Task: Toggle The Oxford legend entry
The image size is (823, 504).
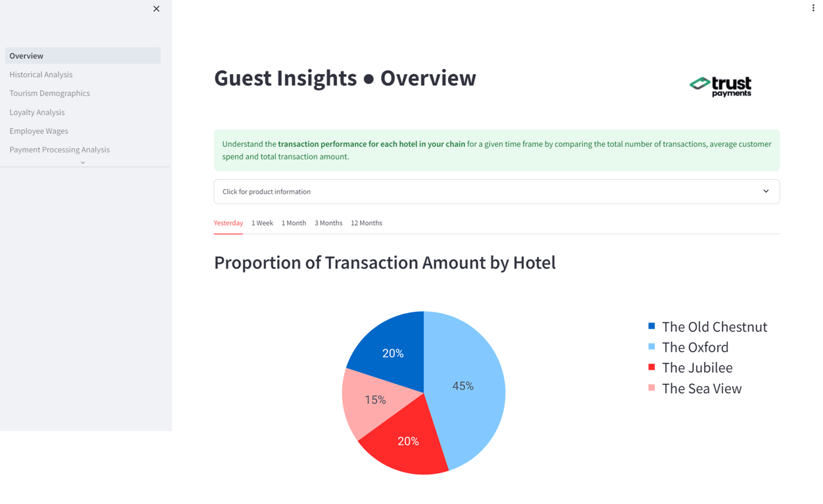Action: 695,347
